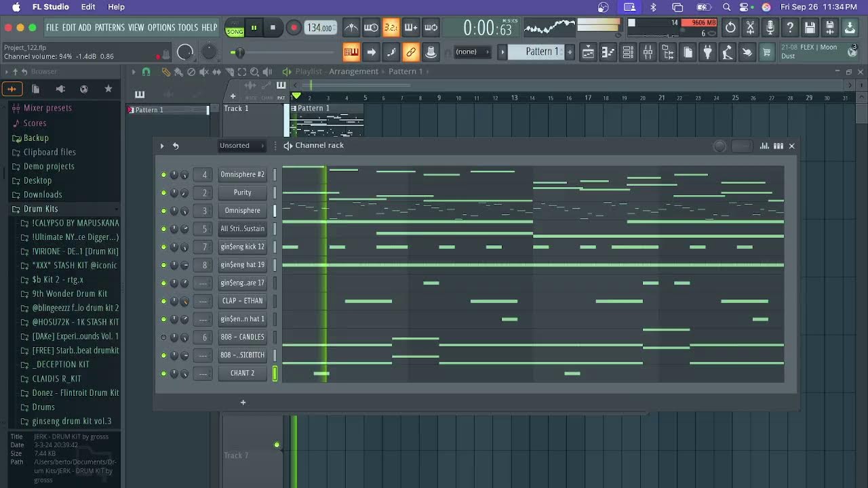
Task: Open the PATTERNS menu
Action: [110, 28]
